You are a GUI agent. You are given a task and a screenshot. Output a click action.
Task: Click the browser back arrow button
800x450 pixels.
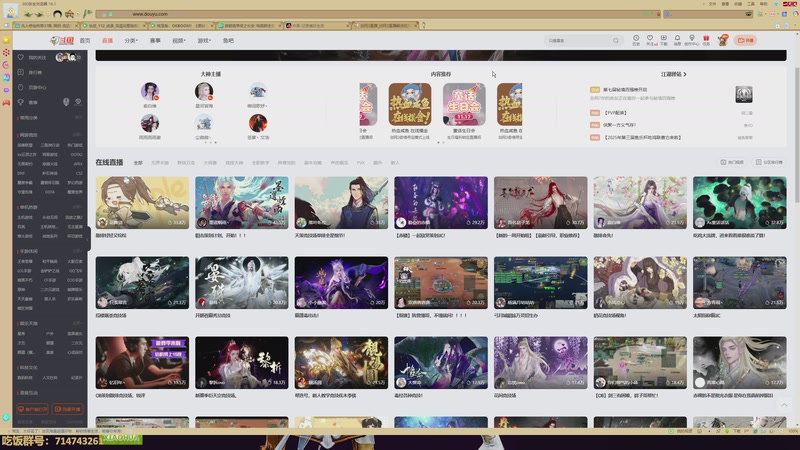point(28,14)
